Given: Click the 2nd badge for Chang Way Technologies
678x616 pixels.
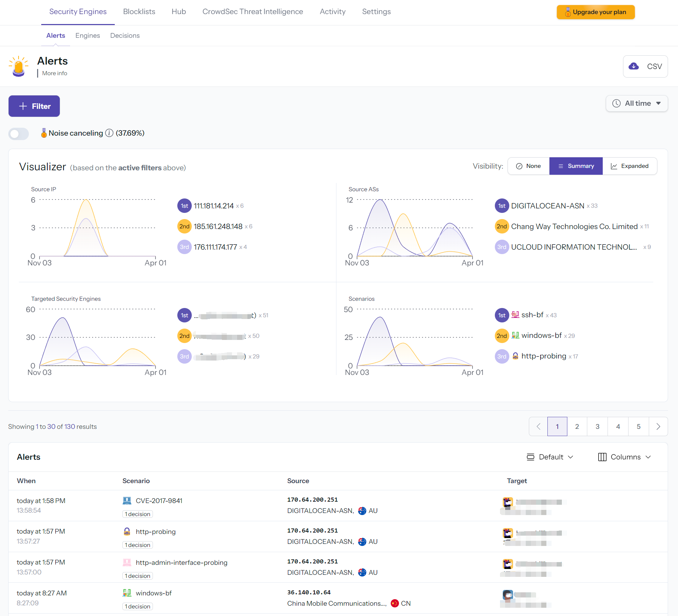Looking at the screenshot, I should (502, 226).
